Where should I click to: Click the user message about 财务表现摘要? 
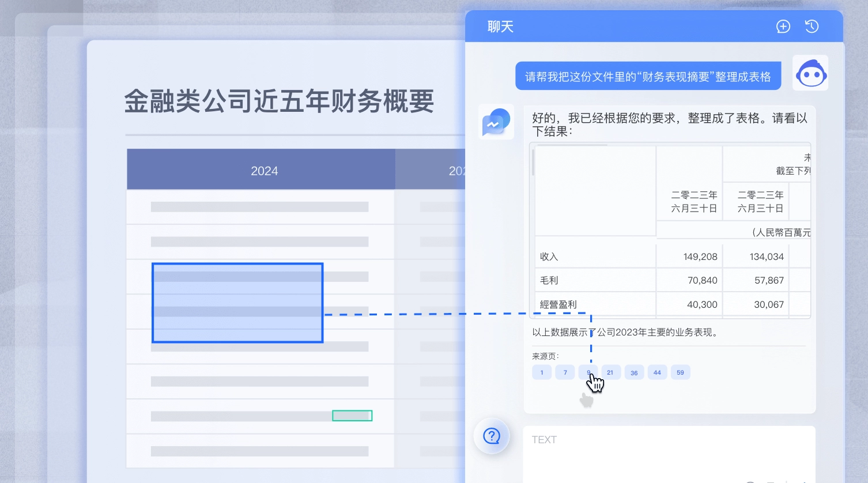648,76
